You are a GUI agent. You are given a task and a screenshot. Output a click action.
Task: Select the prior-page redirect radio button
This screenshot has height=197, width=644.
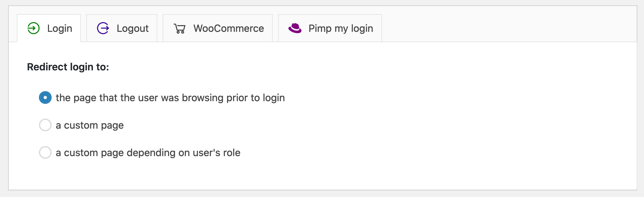coord(45,97)
